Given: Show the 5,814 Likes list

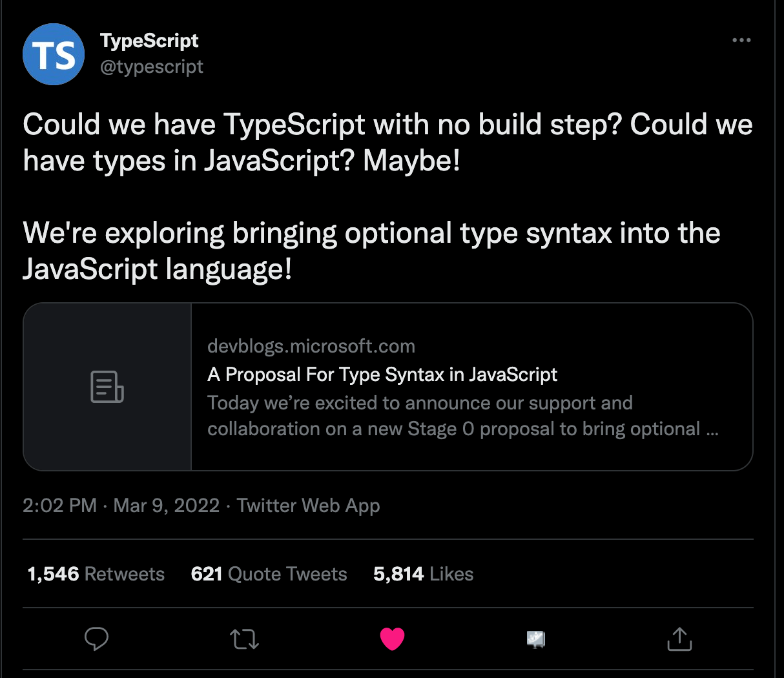Looking at the screenshot, I should [424, 574].
